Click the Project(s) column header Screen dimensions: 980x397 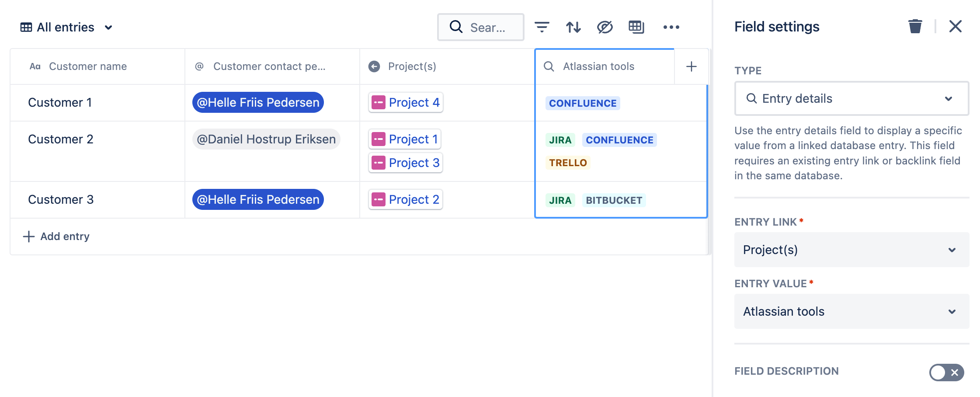(x=447, y=66)
